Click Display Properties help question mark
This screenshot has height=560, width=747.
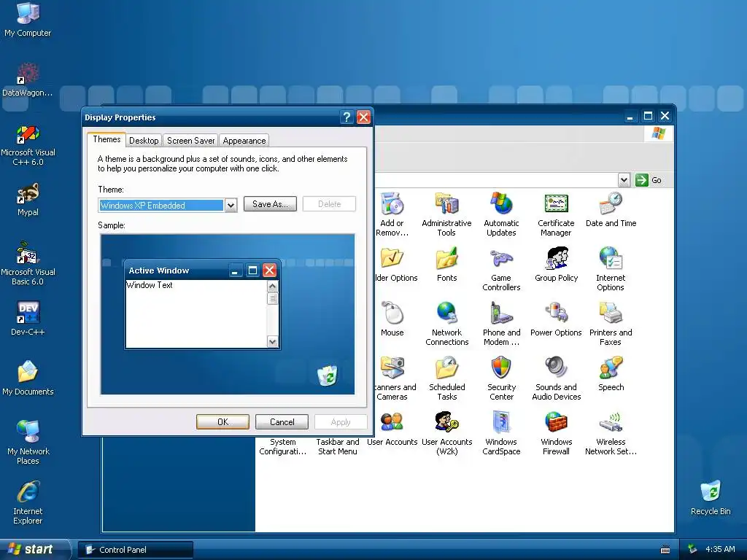point(347,117)
